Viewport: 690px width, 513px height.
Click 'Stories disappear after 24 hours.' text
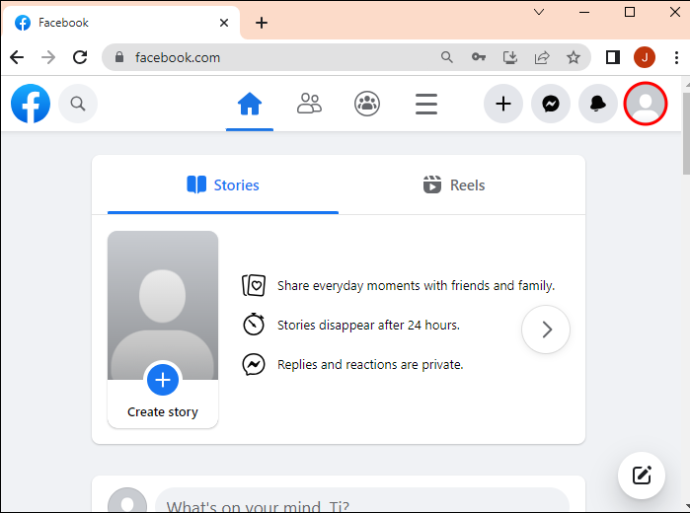(x=368, y=325)
